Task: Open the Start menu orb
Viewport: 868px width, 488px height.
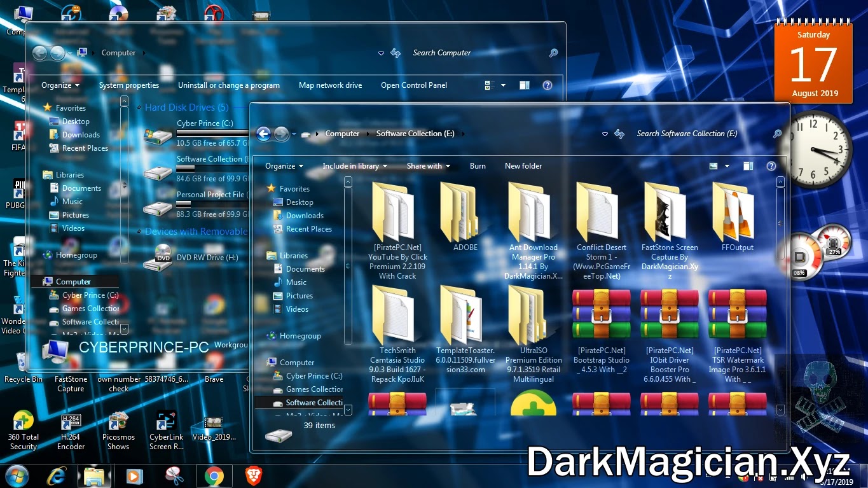Action: click(17, 475)
